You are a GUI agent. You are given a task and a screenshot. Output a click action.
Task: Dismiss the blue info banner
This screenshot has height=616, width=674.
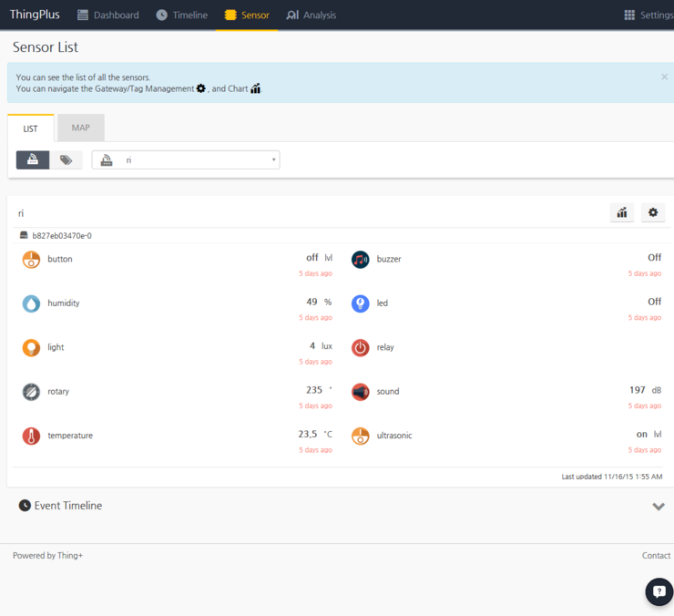point(664,77)
